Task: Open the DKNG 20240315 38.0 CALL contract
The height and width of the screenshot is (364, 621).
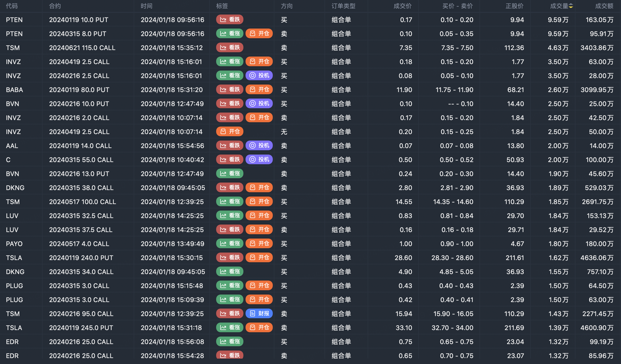Action: pos(81,188)
